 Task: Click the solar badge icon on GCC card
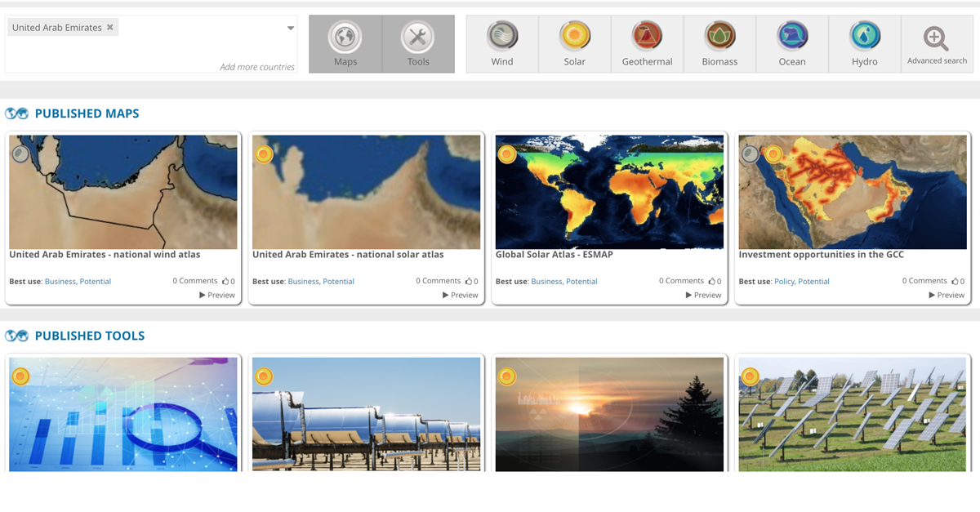[773, 154]
